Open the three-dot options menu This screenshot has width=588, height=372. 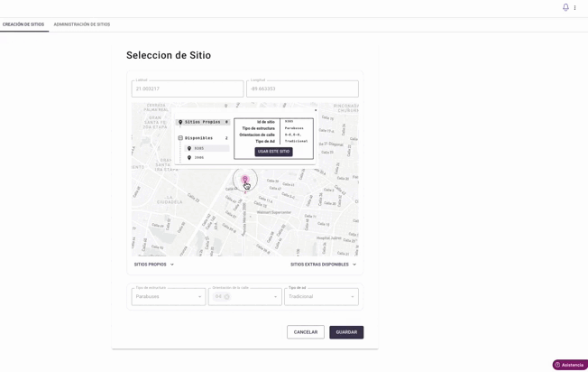pyautogui.click(x=574, y=7)
